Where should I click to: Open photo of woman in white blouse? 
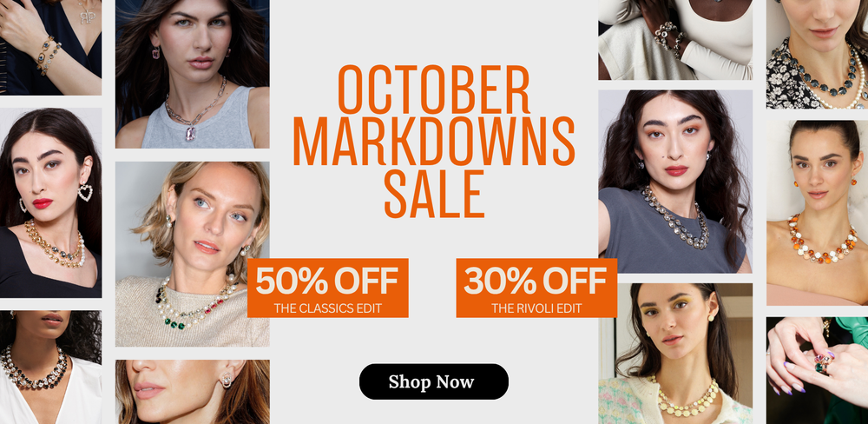point(50,367)
